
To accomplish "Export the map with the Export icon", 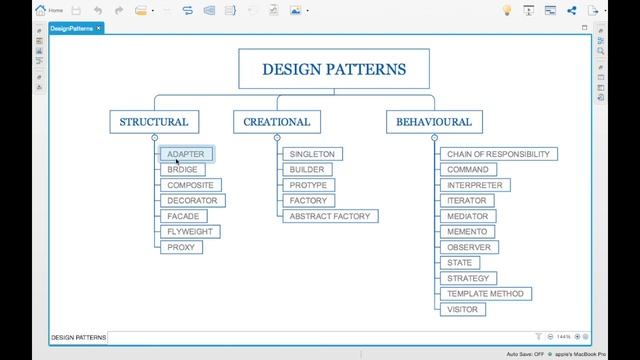I will tap(593, 11).
